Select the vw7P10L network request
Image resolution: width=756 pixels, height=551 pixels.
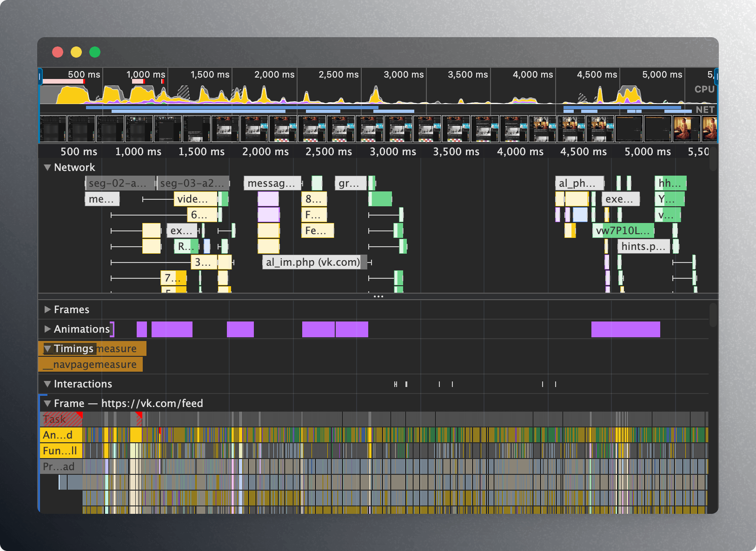click(622, 231)
